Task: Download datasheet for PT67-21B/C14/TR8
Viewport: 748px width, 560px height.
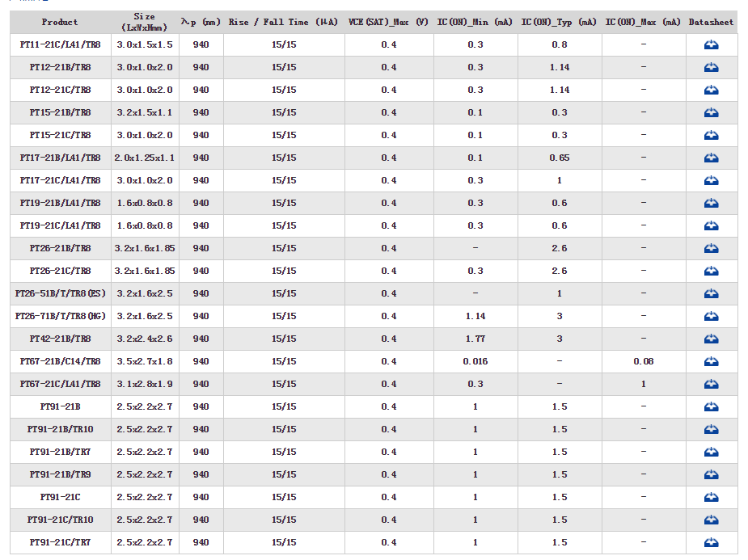Action: [x=711, y=362]
